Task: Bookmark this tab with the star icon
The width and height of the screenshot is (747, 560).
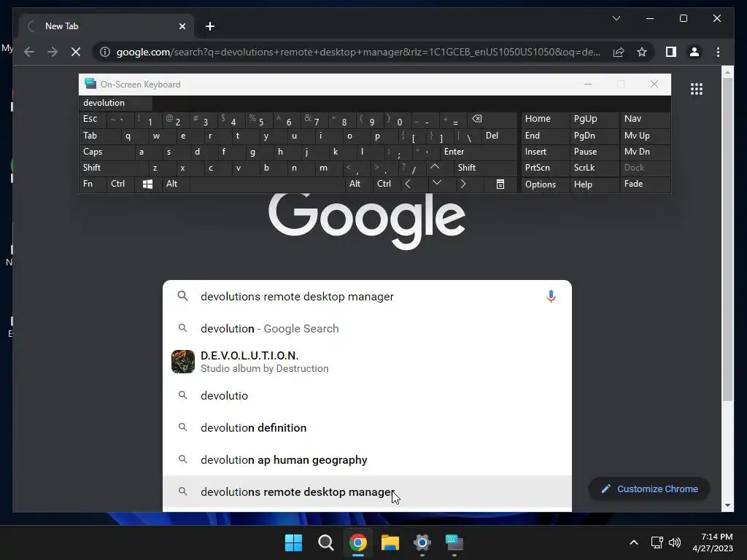Action: click(642, 52)
